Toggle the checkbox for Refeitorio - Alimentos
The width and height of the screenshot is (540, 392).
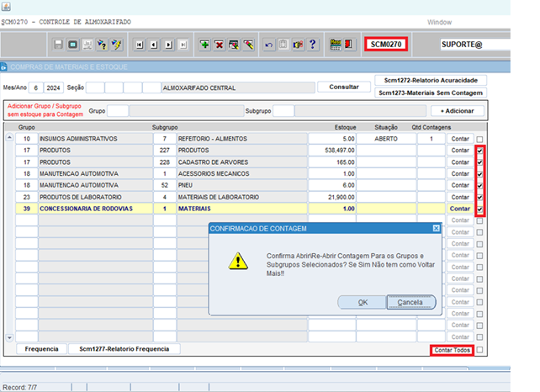479,139
